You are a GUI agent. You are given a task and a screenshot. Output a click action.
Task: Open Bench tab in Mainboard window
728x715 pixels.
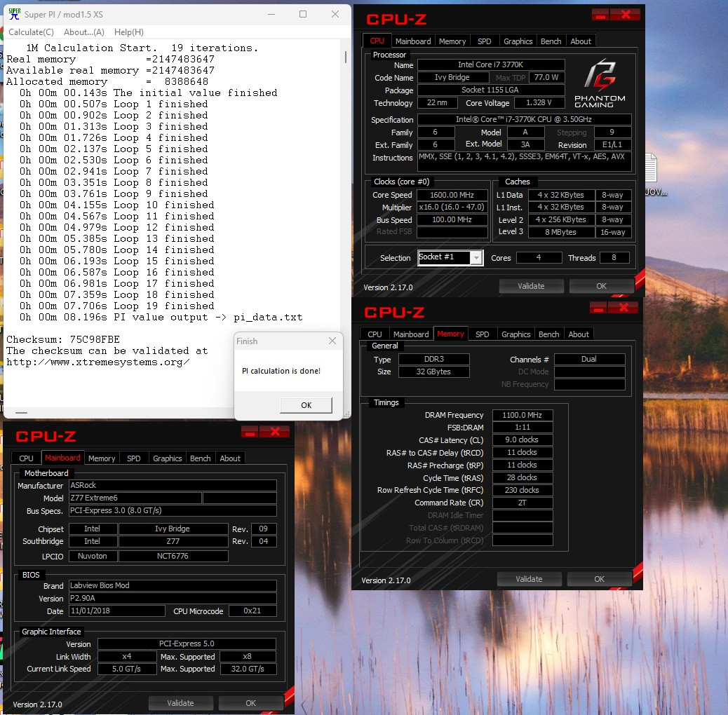(200, 458)
